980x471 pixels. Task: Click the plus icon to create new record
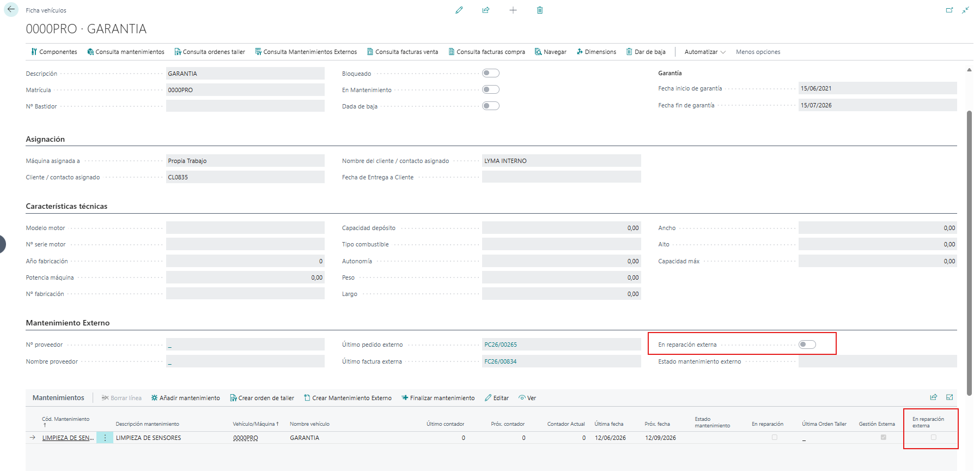click(x=513, y=10)
